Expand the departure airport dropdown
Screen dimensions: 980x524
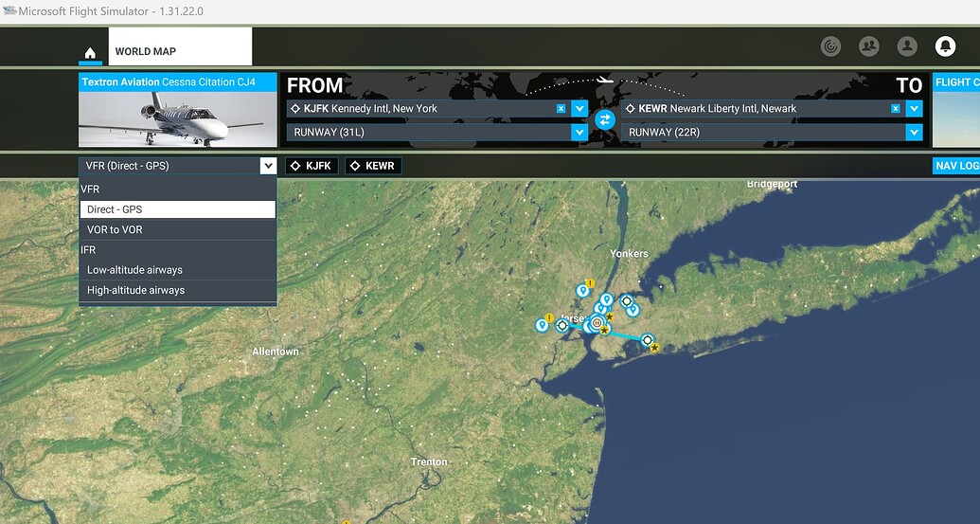tap(579, 109)
